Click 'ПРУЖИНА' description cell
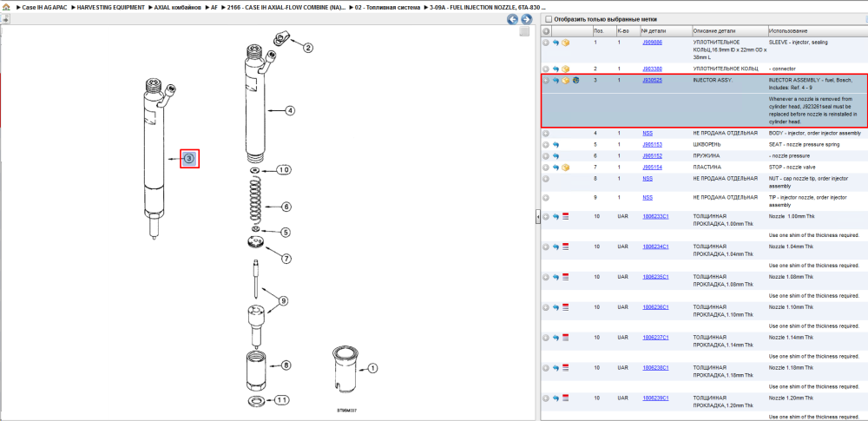Screen dimensions: 868x421 [707, 155]
